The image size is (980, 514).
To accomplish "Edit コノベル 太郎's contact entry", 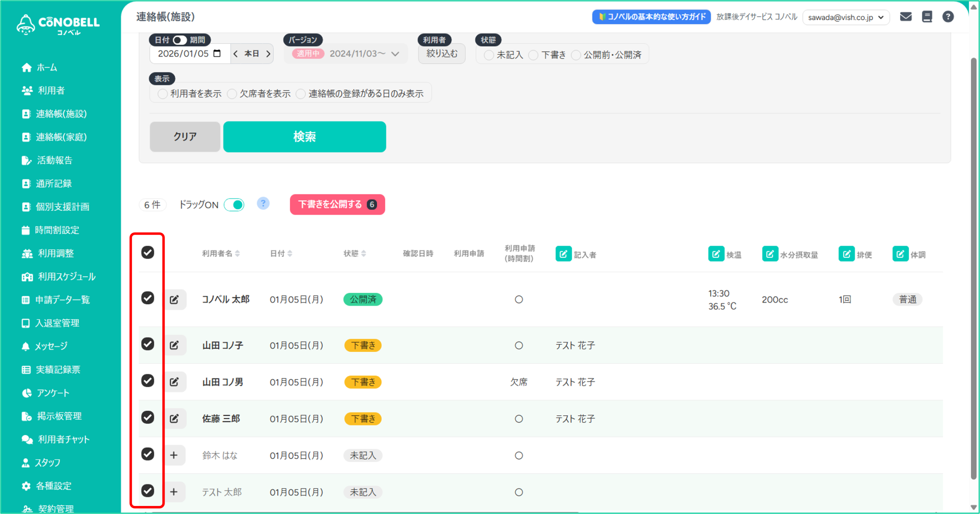I will click(x=174, y=299).
